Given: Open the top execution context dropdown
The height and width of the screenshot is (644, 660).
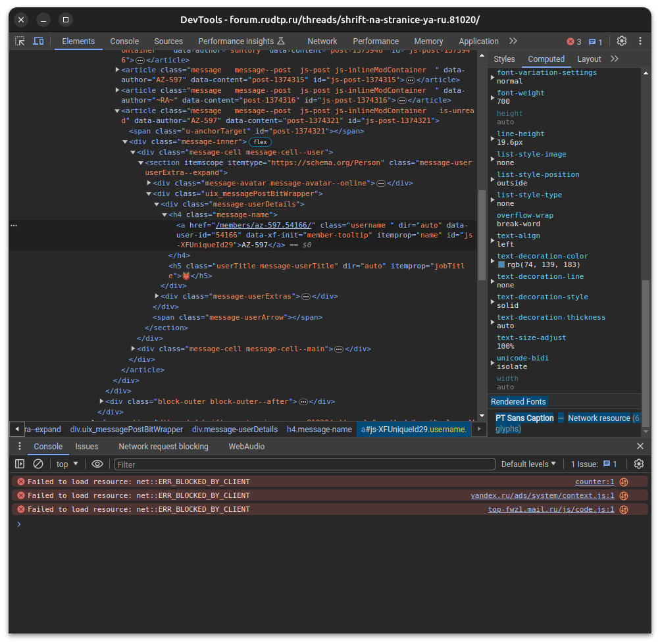Looking at the screenshot, I should click(67, 464).
